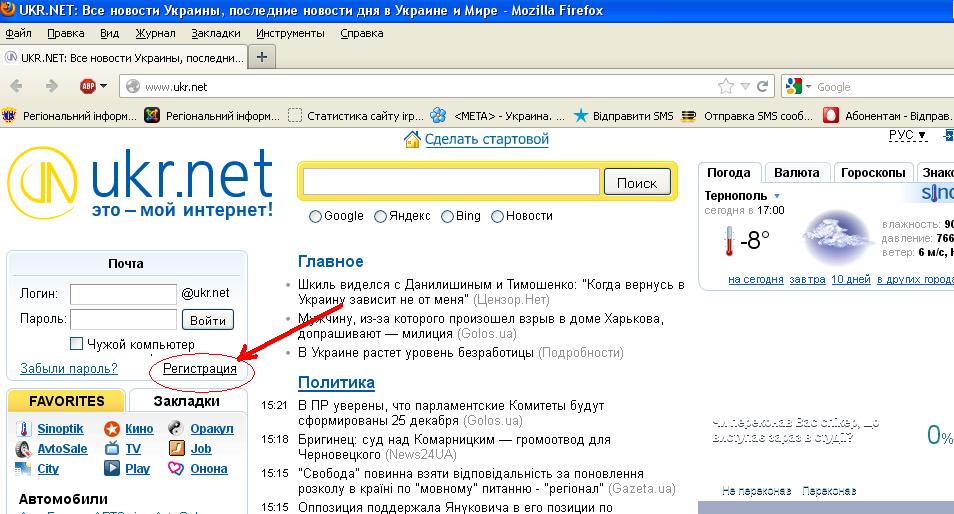Viewport: 954px width, 514px height.
Task: Switch to the Погода tab
Action: tap(729, 173)
